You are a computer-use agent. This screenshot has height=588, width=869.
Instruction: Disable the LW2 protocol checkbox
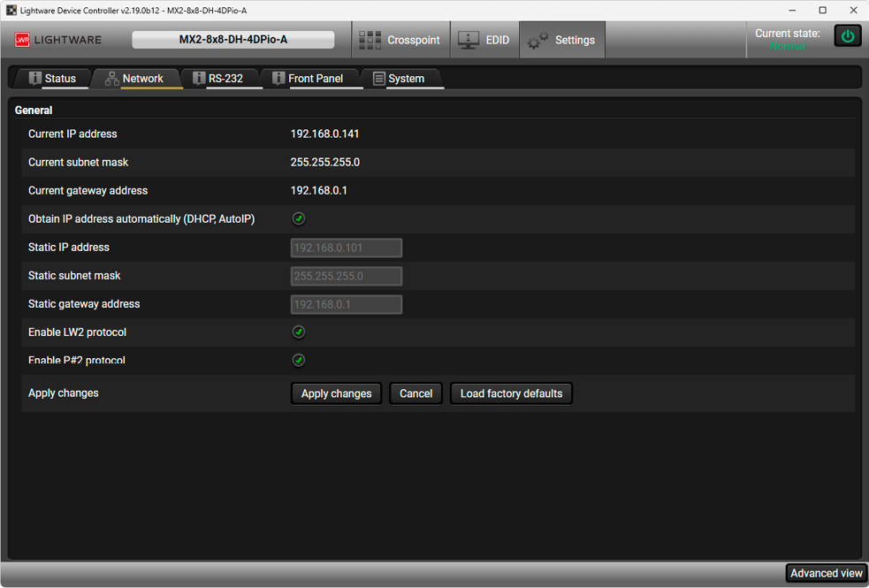point(299,332)
